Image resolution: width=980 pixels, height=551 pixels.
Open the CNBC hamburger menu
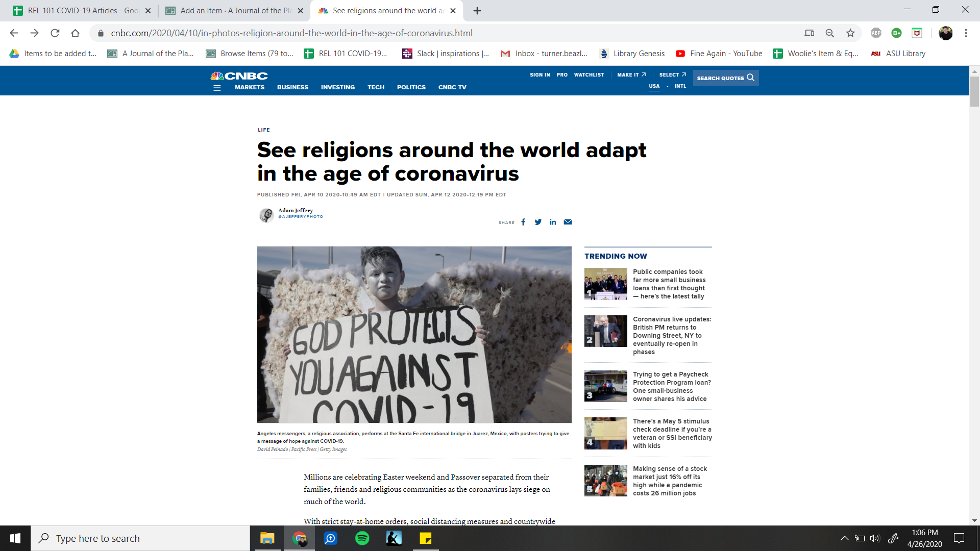[217, 88]
